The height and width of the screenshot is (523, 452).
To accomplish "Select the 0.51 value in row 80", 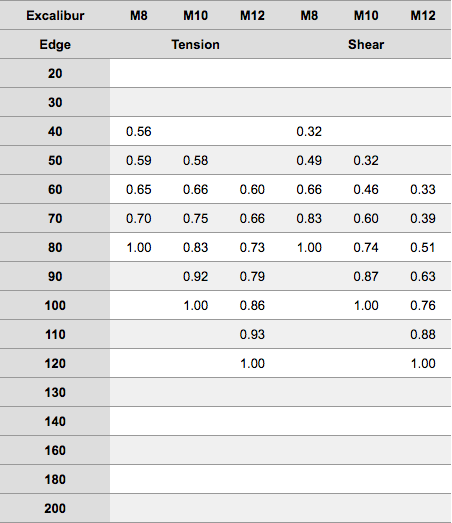I will click(x=423, y=247).
